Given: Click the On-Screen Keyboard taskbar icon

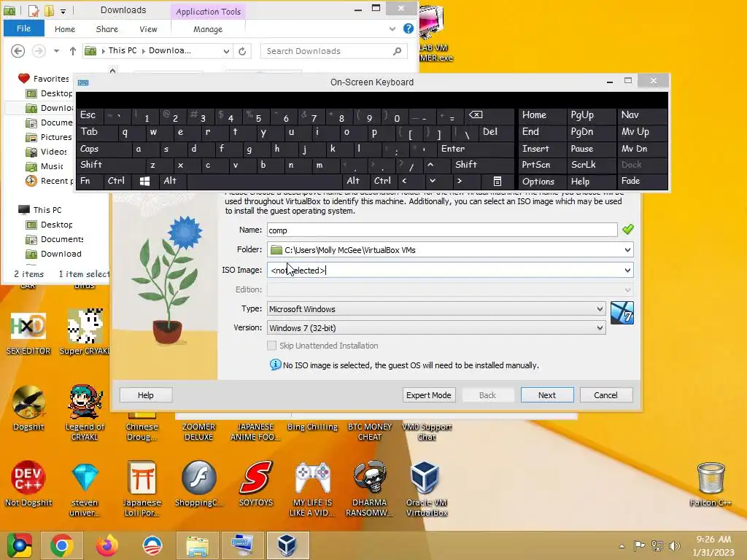Looking at the screenshot, I should (242, 545).
